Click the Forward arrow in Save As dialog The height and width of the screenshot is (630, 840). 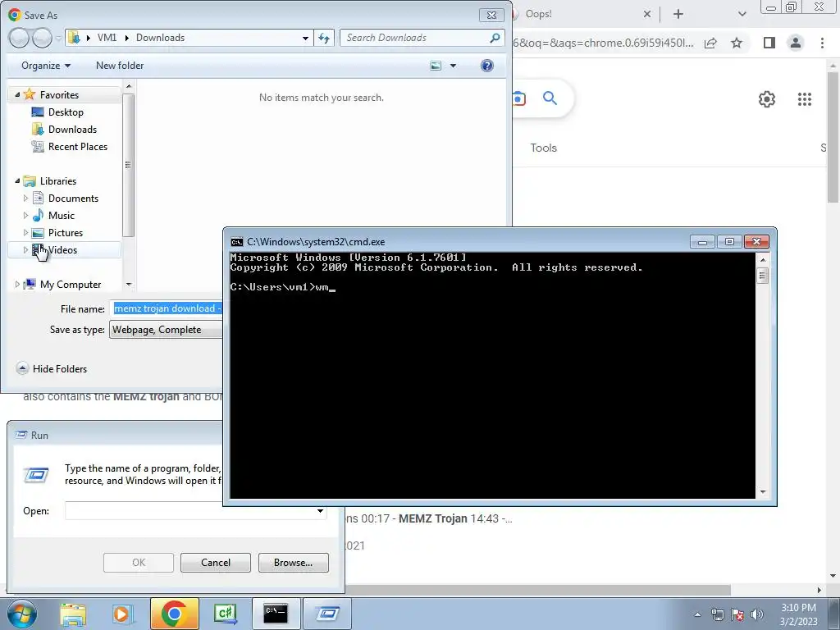(x=42, y=38)
